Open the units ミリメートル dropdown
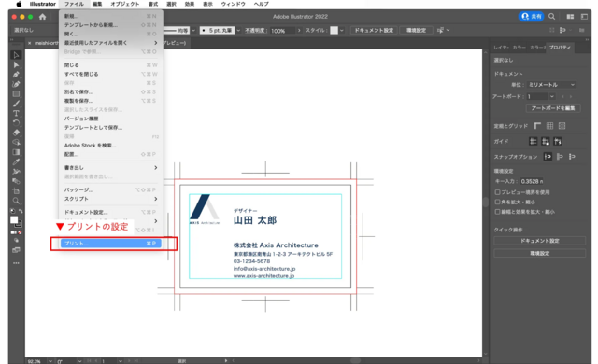 click(x=551, y=85)
